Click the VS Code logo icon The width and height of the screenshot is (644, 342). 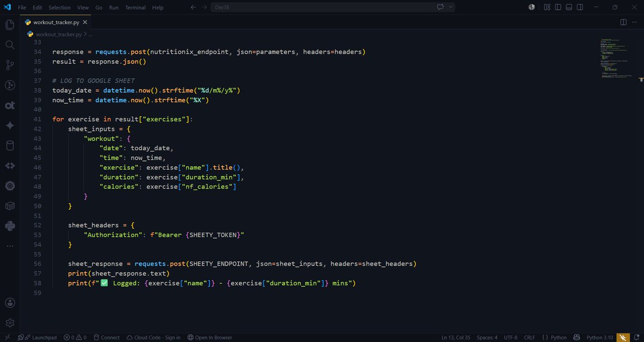(x=8, y=8)
